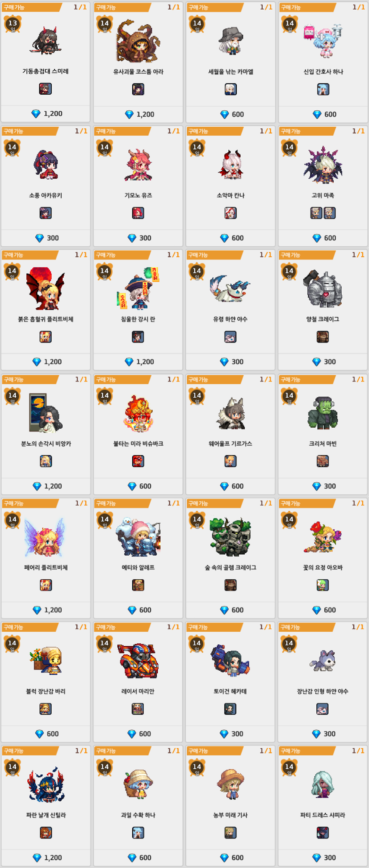Screen dimensions: 369x868
Task: Click the 14-day timer badge on 붉은 흡혈귀 플리트비체
Action: (x=12, y=272)
